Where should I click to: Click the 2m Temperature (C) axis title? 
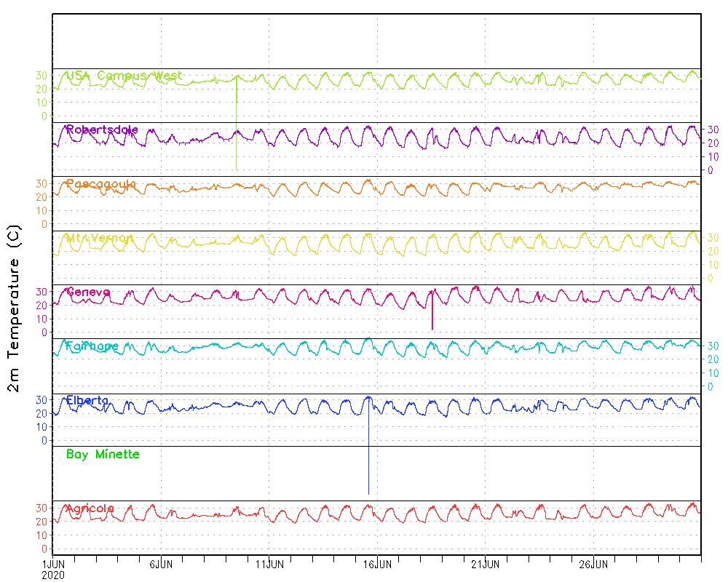[13, 308]
